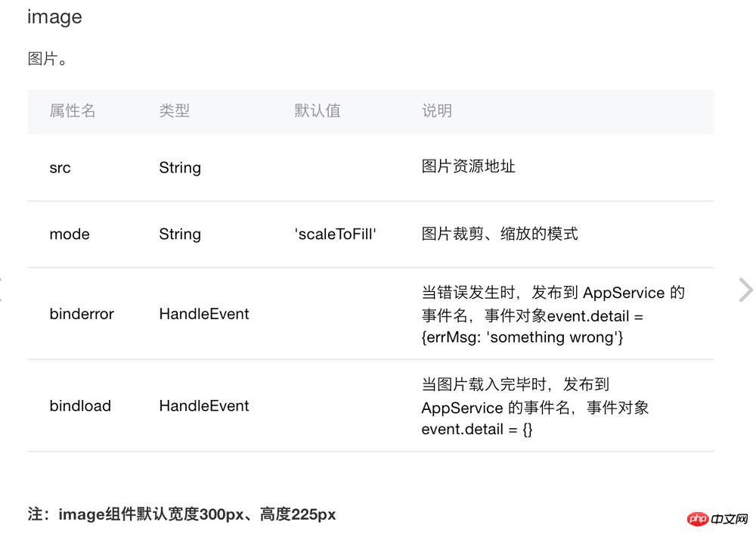
Task: Click the 说明 column header
Action: tap(437, 110)
